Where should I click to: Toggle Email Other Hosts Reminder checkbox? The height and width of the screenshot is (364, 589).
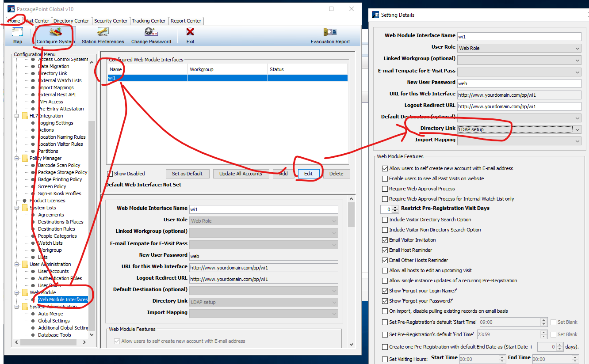coord(385,260)
